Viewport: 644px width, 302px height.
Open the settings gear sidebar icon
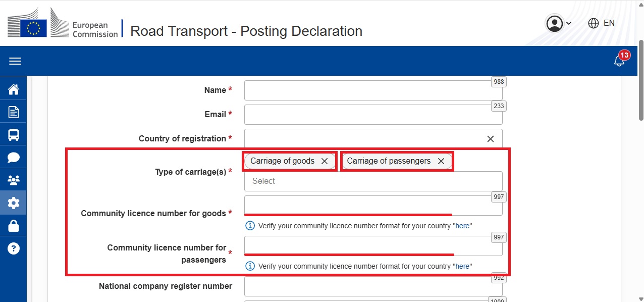pyautogui.click(x=14, y=203)
